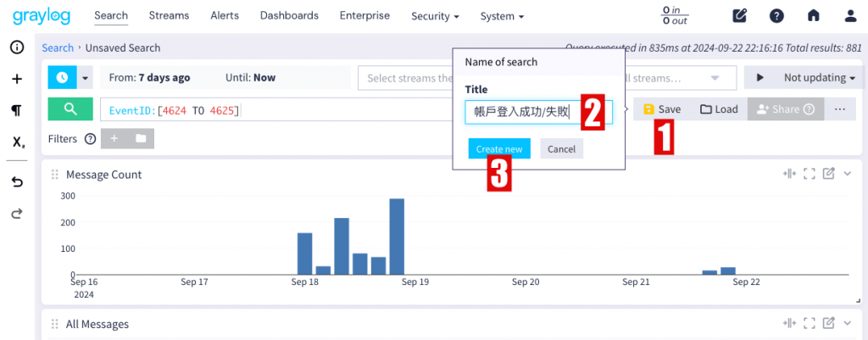Open more actions ellipsis button
The image size is (868, 340).
[x=840, y=109]
